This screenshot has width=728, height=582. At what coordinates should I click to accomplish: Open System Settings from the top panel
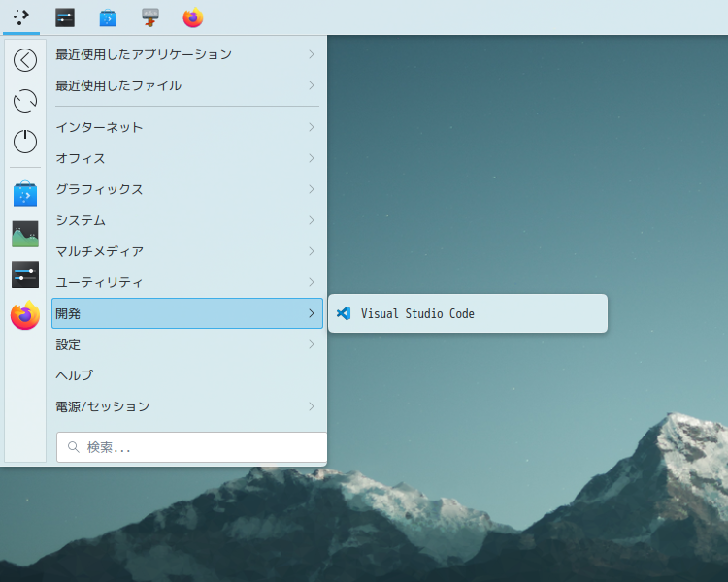pos(65,17)
